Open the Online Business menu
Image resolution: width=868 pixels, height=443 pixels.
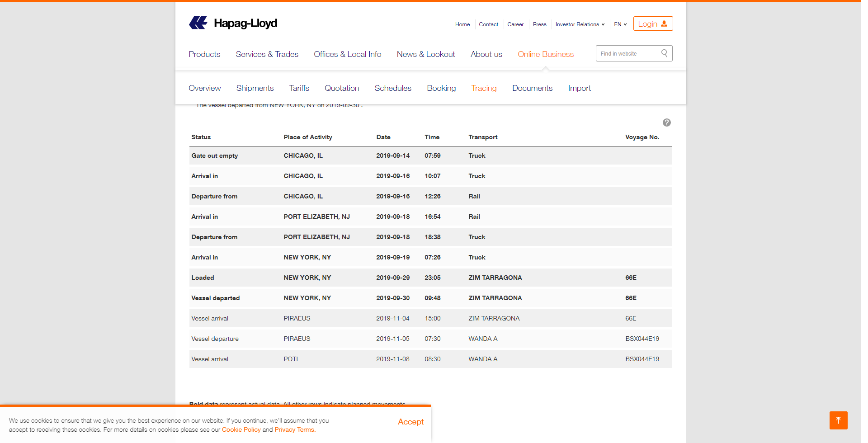(x=545, y=54)
